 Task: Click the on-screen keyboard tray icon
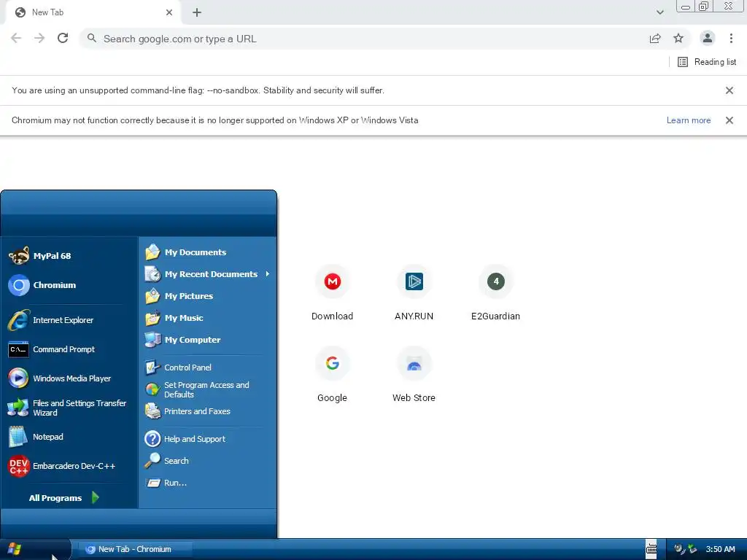pos(651,549)
